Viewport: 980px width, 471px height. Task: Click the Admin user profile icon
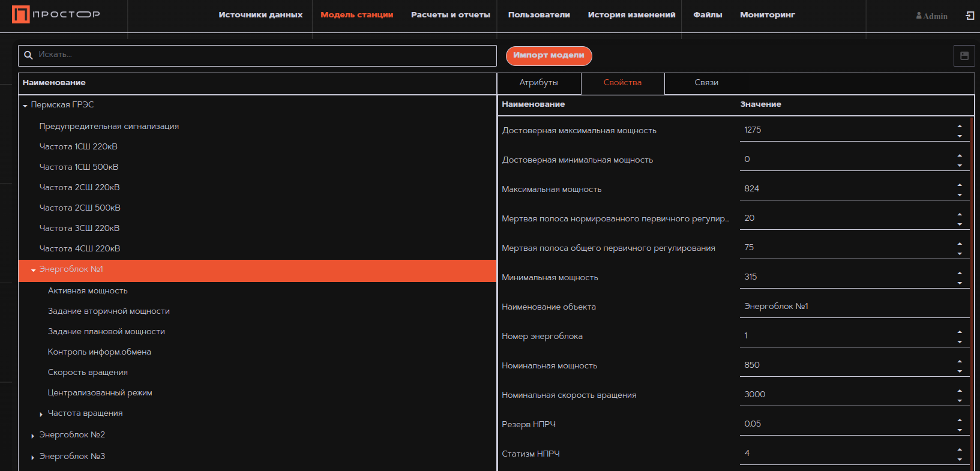coord(919,16)
